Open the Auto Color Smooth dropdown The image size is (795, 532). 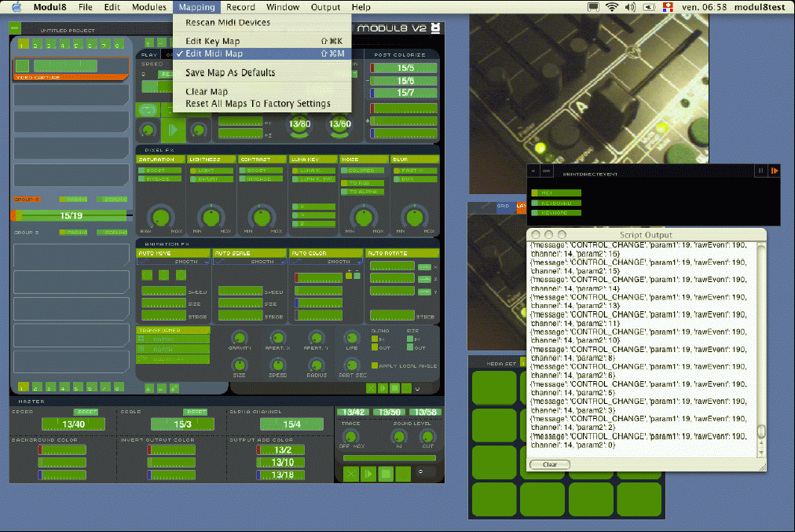click(327, 262)
